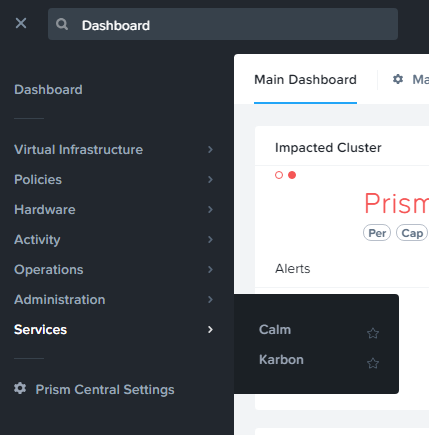Favorite Calm with its star icon
Viewport: 429px width, 435px height.
pyautogui.click(x=373, y=333)
